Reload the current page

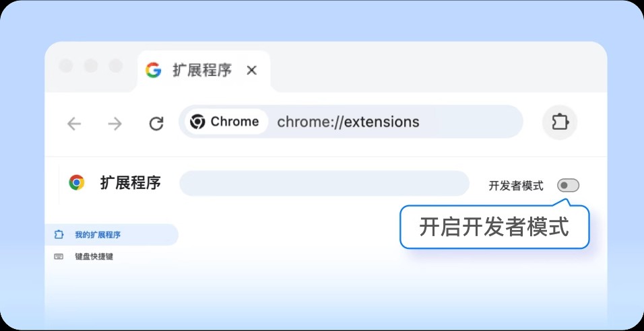pos(156,123)
